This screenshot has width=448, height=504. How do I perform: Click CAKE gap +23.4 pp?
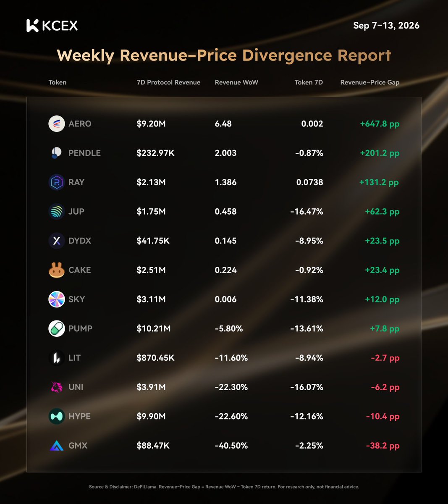(x=382, y=270)
